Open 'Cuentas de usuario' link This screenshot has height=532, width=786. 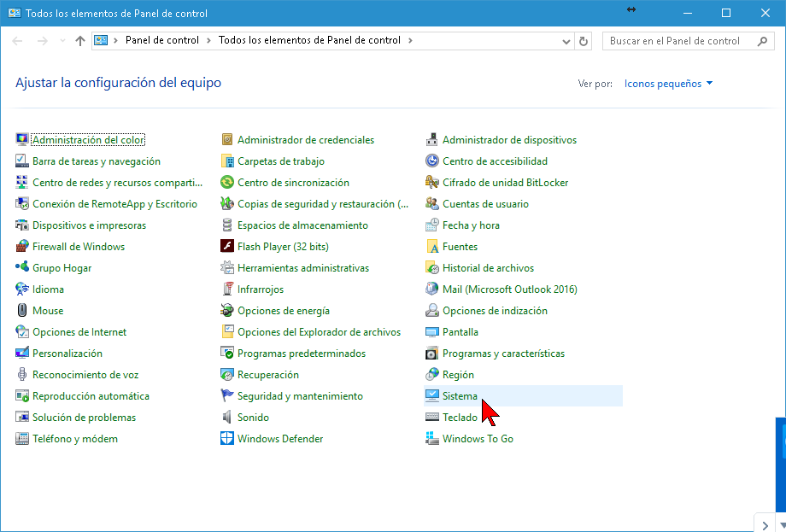click(485, 204)
